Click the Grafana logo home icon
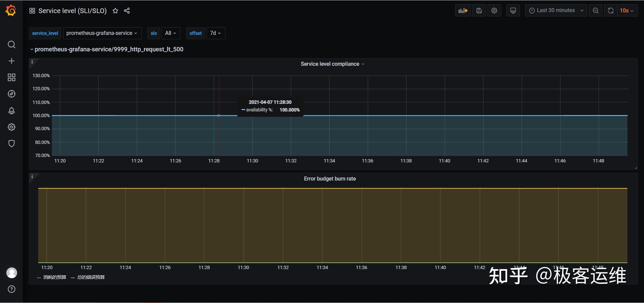This screenshot has height=303, width=644. coord(11,10)
